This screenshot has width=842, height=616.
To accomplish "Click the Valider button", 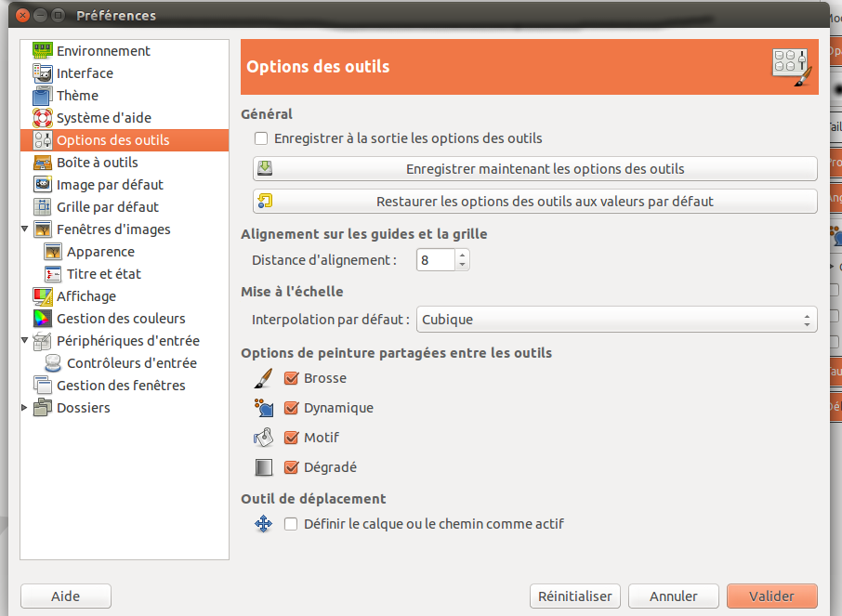I will click(771, 596).
